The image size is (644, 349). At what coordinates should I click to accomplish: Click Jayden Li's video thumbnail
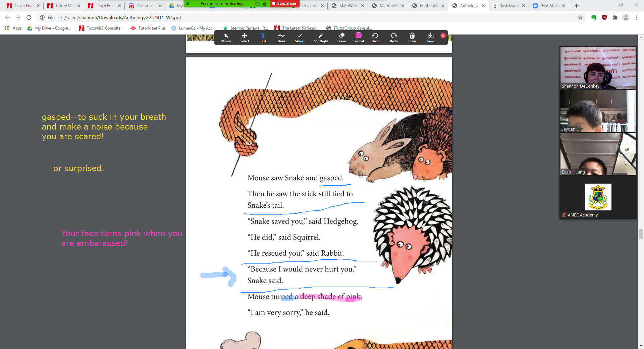pos(598,111)
